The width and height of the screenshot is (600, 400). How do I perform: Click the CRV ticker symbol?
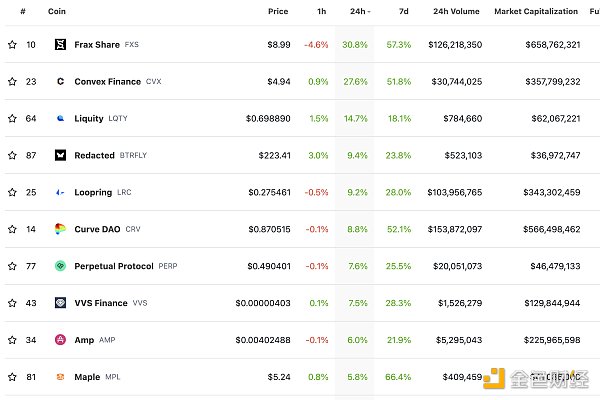click(133, 229)
